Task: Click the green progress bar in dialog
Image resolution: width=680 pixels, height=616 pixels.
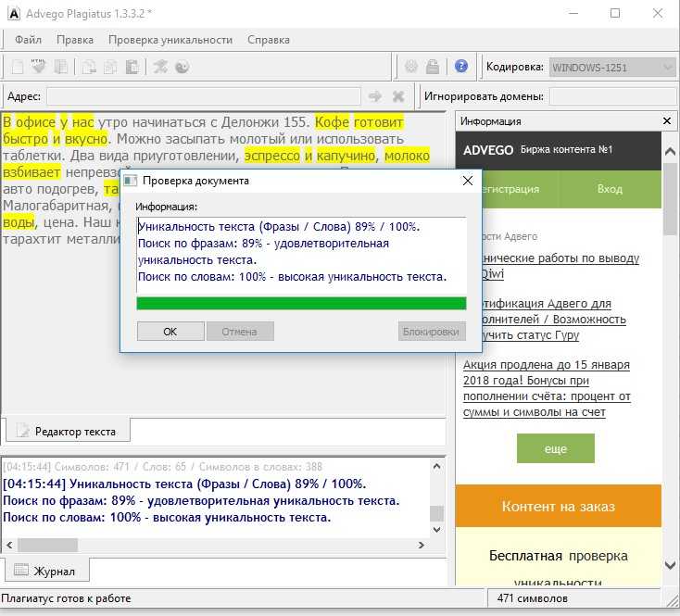Action: [x=301, y=303]
